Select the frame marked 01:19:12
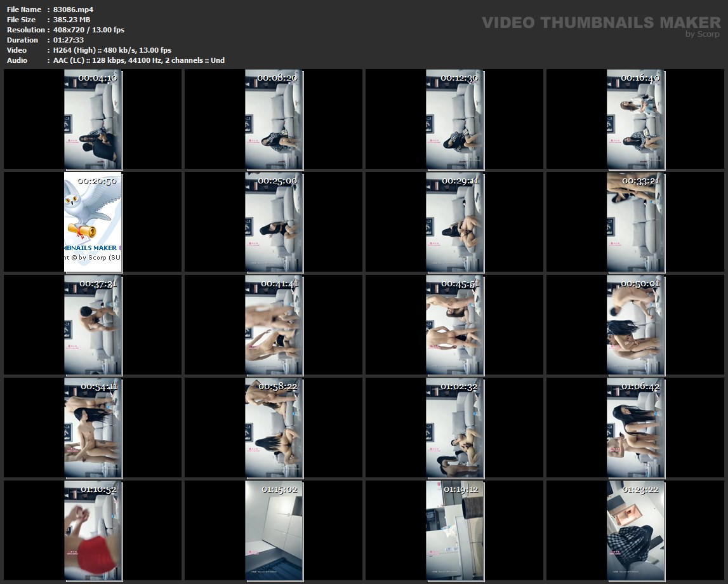This screenshot has width=728, height=584. [x=454, y=531]
